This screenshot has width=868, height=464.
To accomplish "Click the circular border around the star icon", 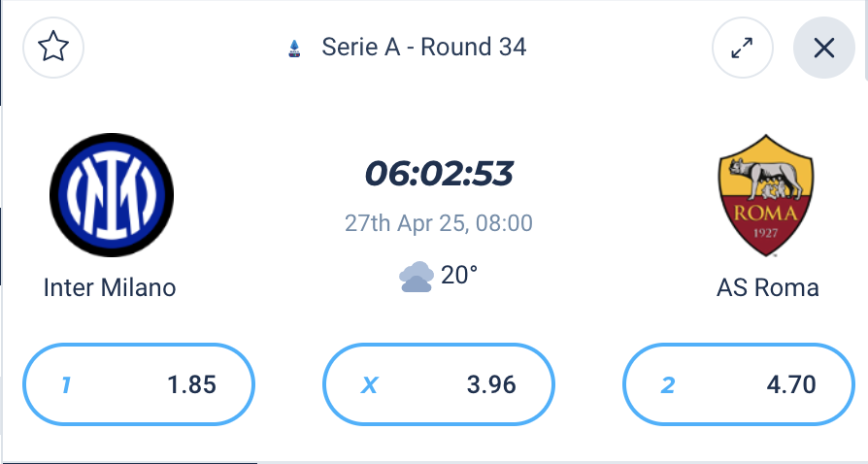I will 53,48.
